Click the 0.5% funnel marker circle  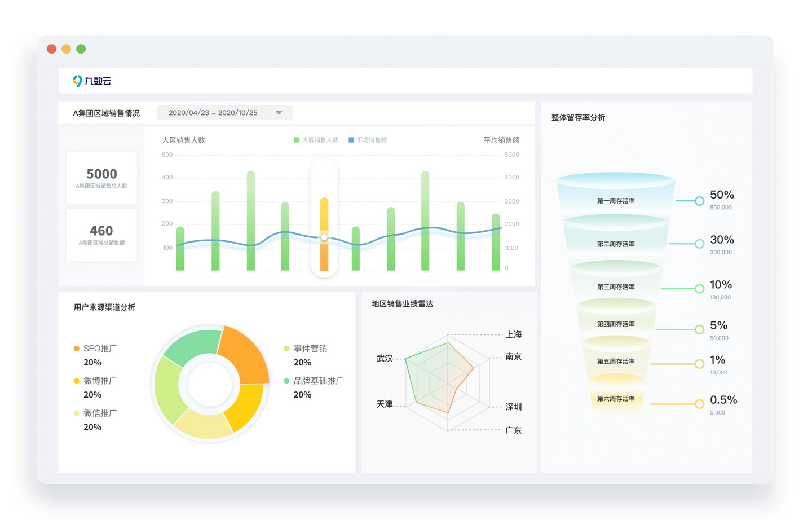coord(699,404)
